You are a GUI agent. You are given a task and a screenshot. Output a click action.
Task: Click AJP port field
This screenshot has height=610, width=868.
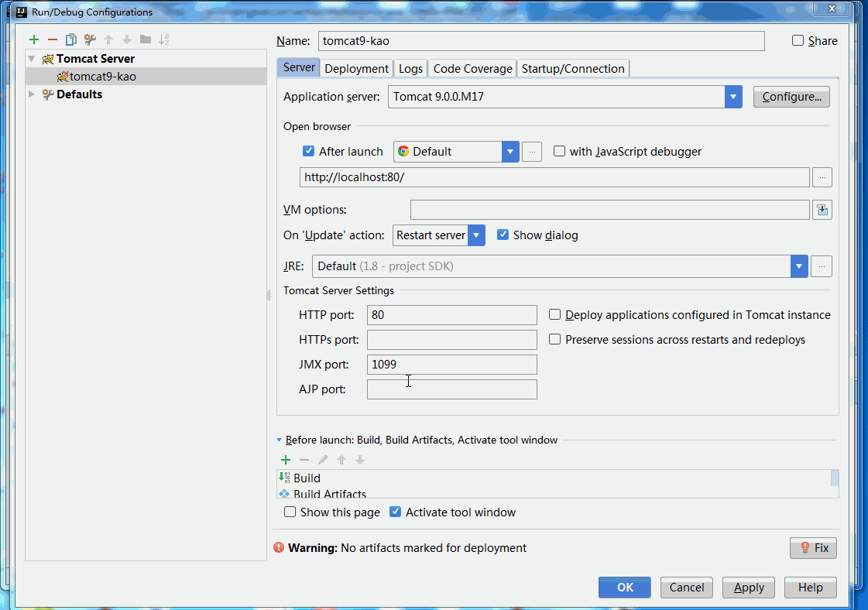(x=451, y=389)
